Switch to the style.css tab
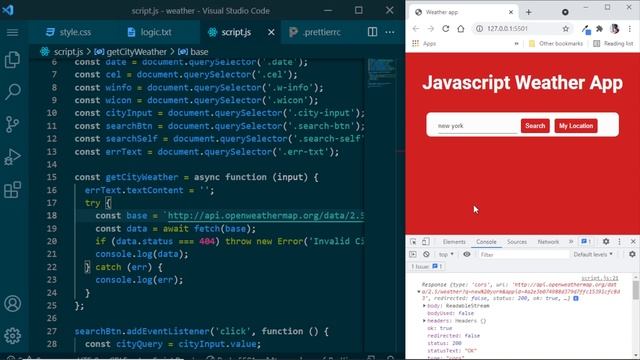The image size is (640, 360). click(x=68, y=32)
